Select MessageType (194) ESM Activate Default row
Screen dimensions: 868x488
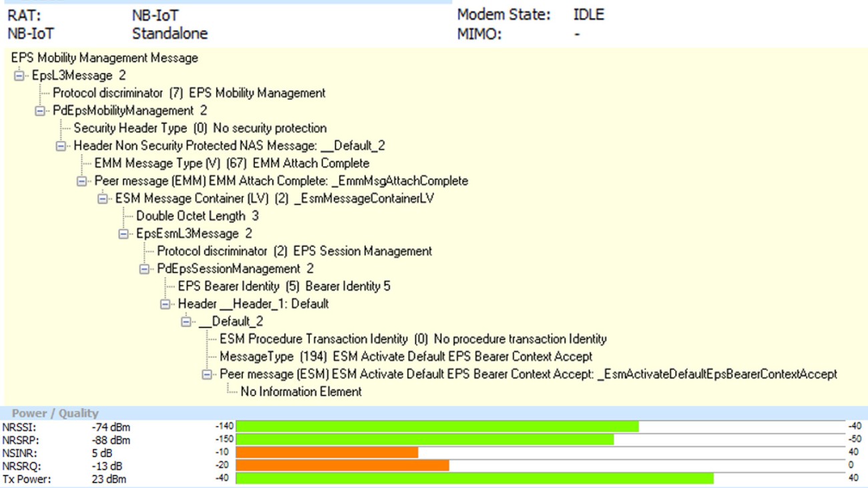pyautogui.click(x=406, y=356)
